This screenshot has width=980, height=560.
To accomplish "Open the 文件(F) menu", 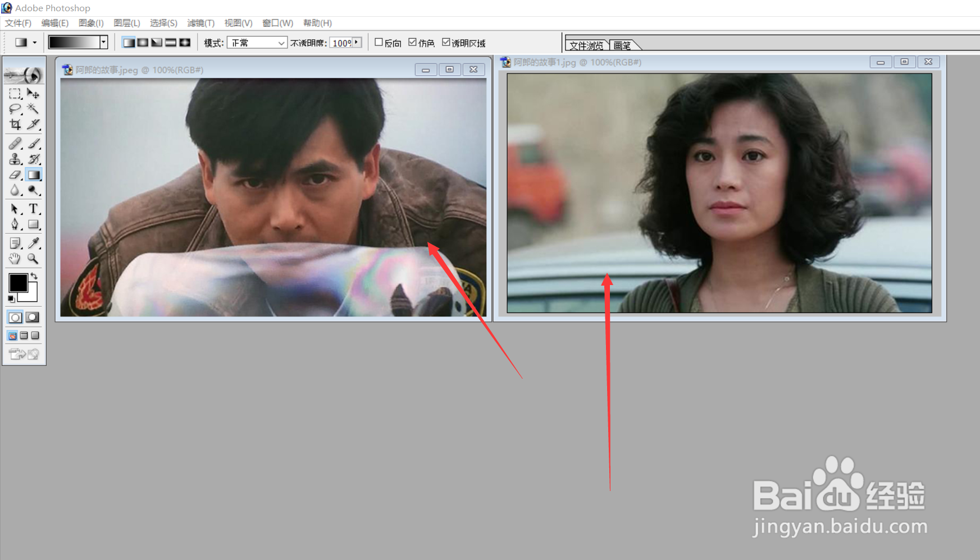I will pyautogui.click(x=18, y=23).
